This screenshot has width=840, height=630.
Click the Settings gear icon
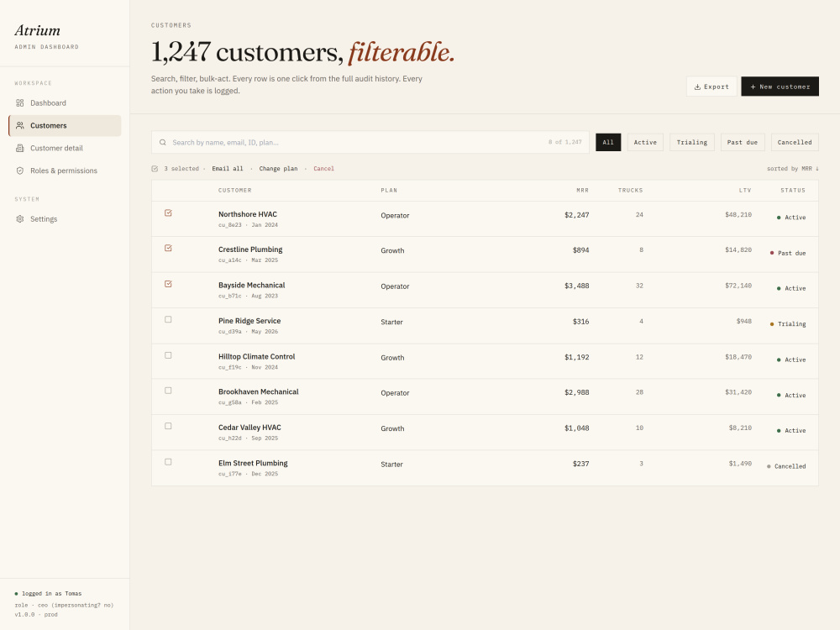tap(20, 219)
